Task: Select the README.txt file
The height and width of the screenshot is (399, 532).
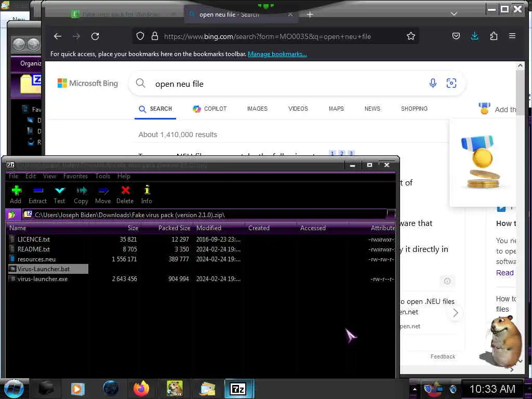Action: click(x=34, y=249)
